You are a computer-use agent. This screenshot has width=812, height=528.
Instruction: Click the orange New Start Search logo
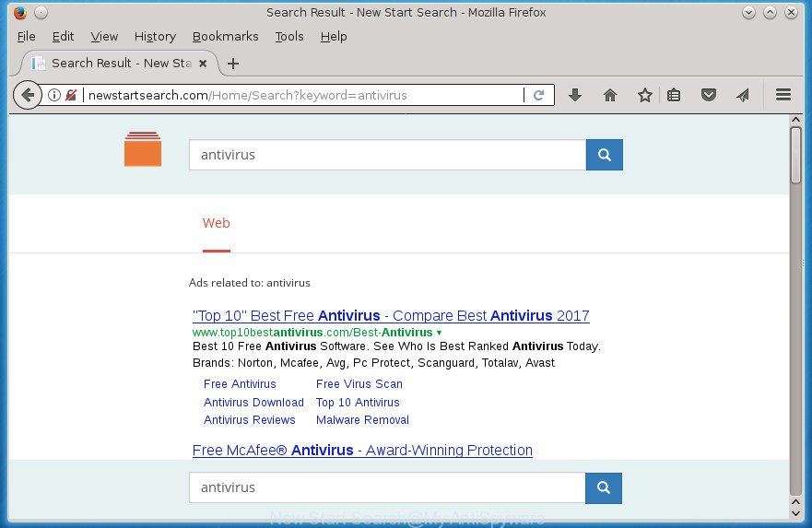coord(143,149)
